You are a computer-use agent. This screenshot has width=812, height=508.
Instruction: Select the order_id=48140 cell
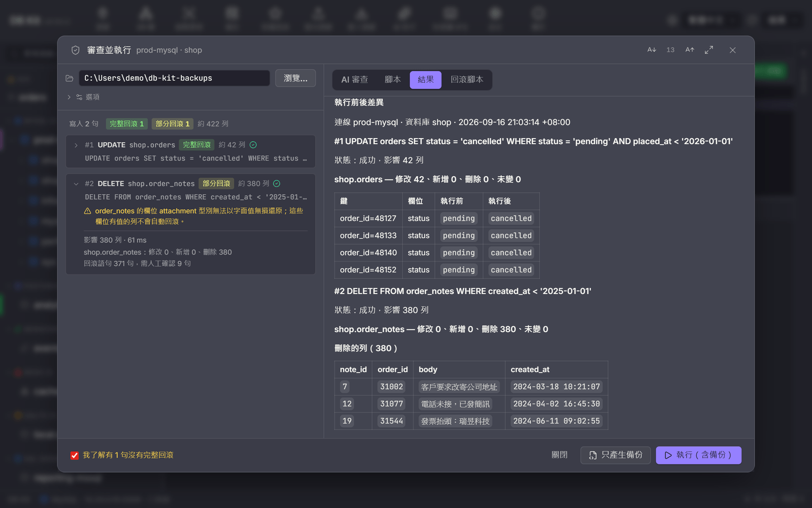(368, 252)
